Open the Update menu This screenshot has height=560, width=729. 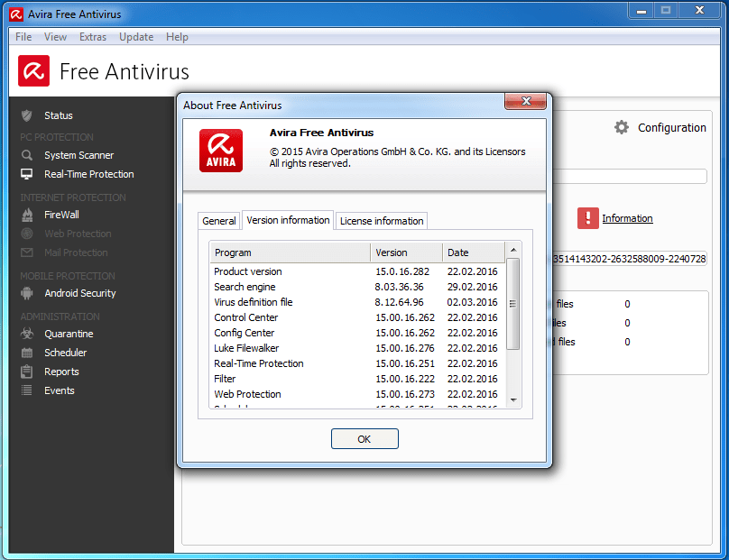click(136, 37)
